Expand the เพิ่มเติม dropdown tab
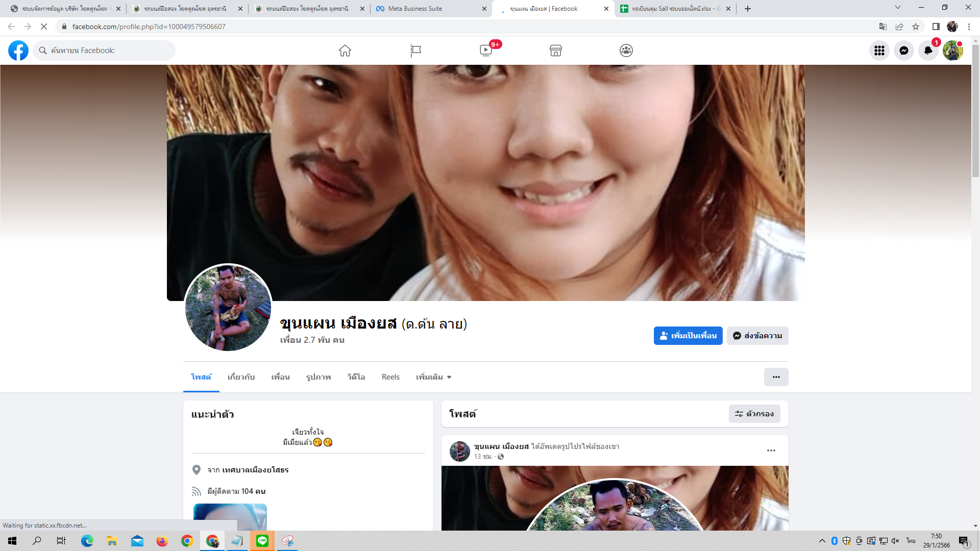This screenshot has width=980, height=551. coord(433,377)
